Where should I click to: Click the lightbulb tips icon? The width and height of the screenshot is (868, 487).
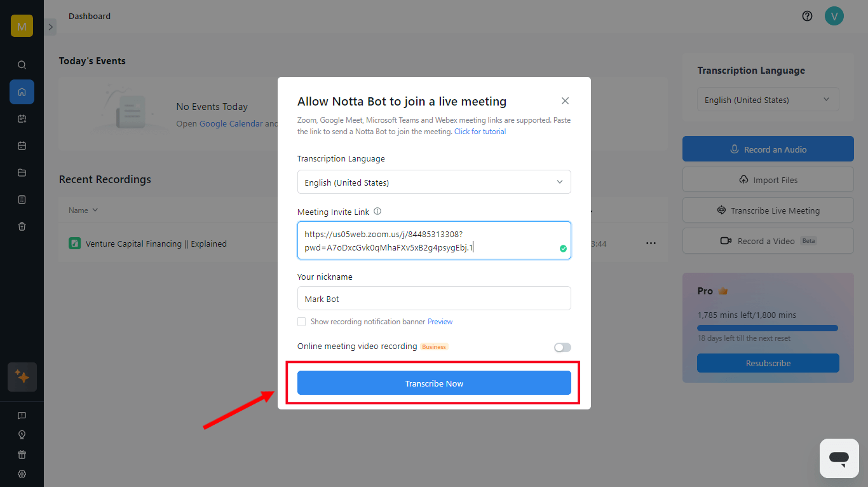(22, 435)
